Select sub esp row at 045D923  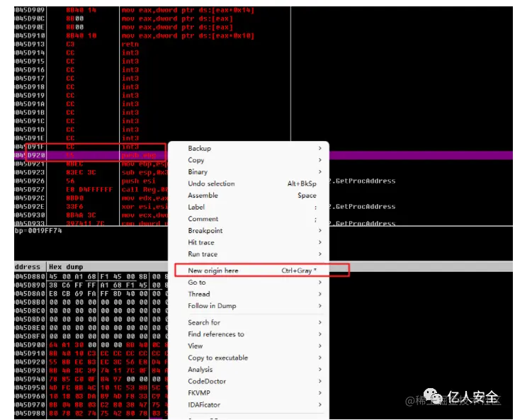click(x=91, y=172)
